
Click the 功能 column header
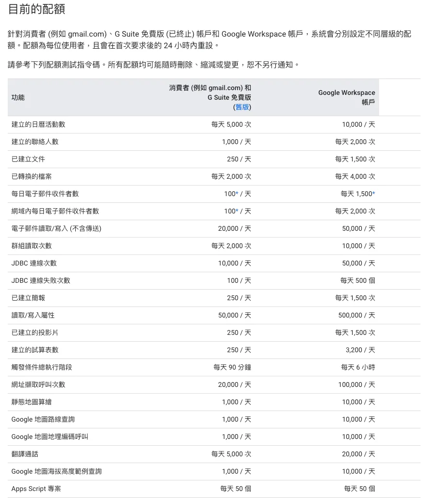(18, 97)
